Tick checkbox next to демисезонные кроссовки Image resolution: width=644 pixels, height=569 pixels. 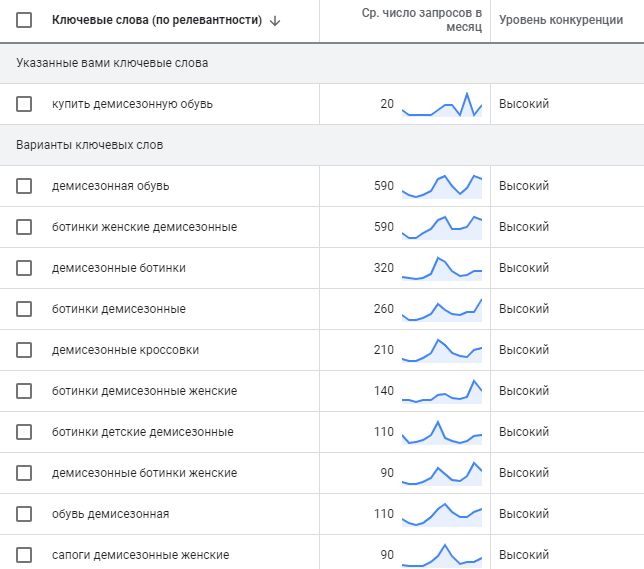tap(24, 350)
